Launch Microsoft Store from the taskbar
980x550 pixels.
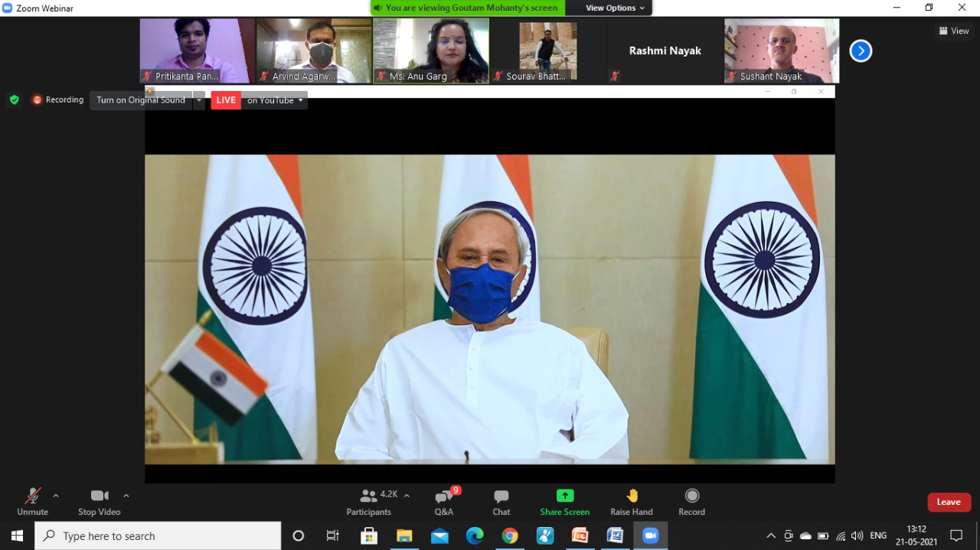pyautogui.click(x=369, y=535)
